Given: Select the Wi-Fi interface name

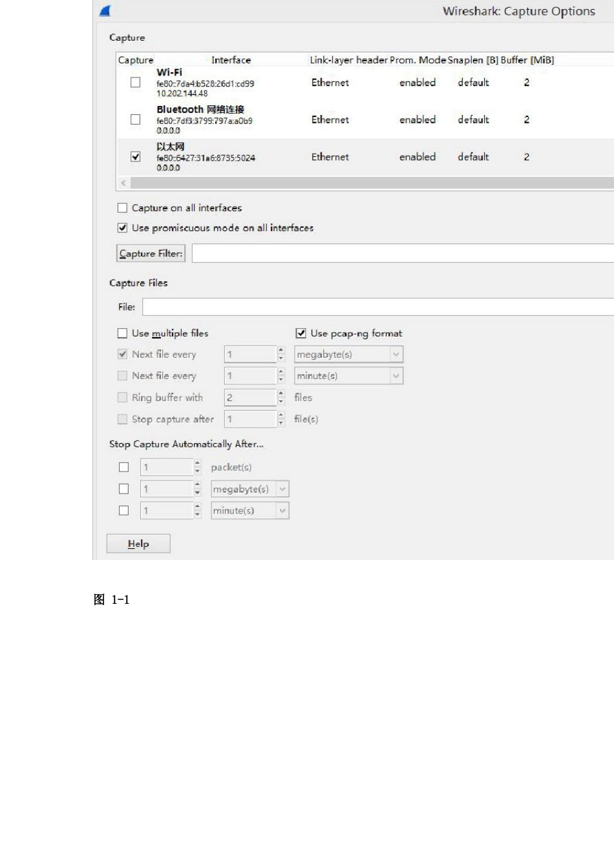Looking at the screenshot, I should point(169,72).
